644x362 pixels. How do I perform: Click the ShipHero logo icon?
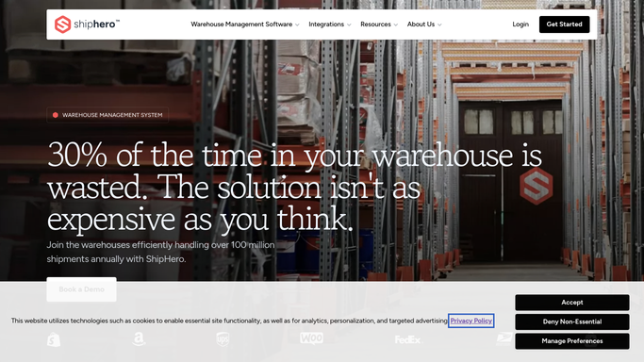pos(62,25)
